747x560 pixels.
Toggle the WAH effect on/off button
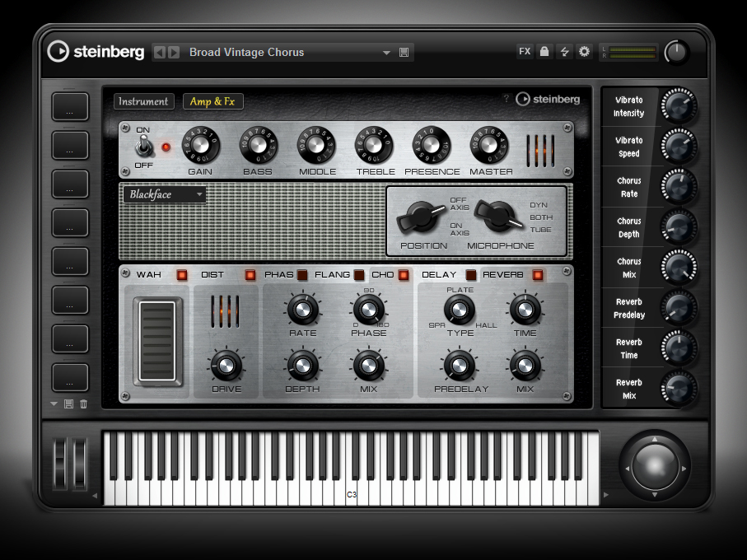(x=181, y=275)
